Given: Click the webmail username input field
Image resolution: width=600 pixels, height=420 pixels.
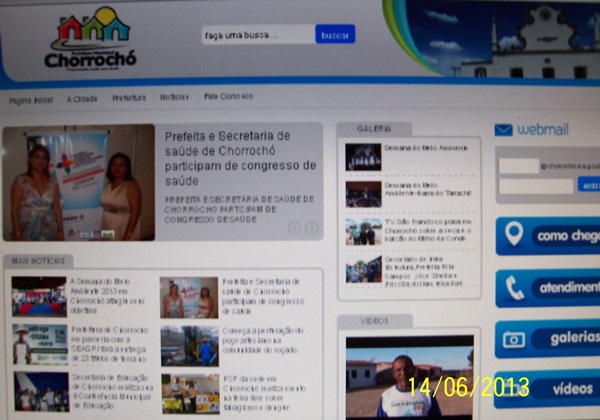Looking at the screenshot, I should tap(519, 166).
